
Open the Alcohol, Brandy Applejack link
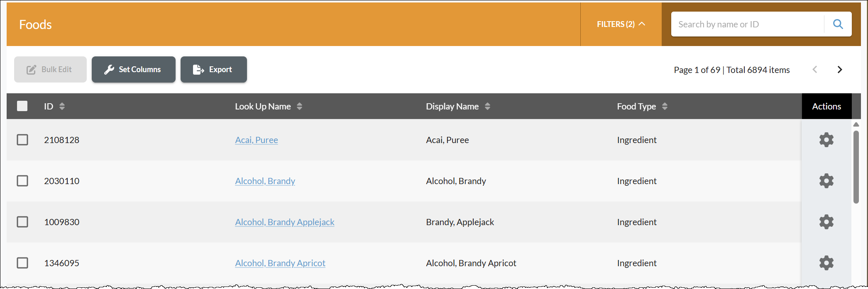tap(285, 222)
